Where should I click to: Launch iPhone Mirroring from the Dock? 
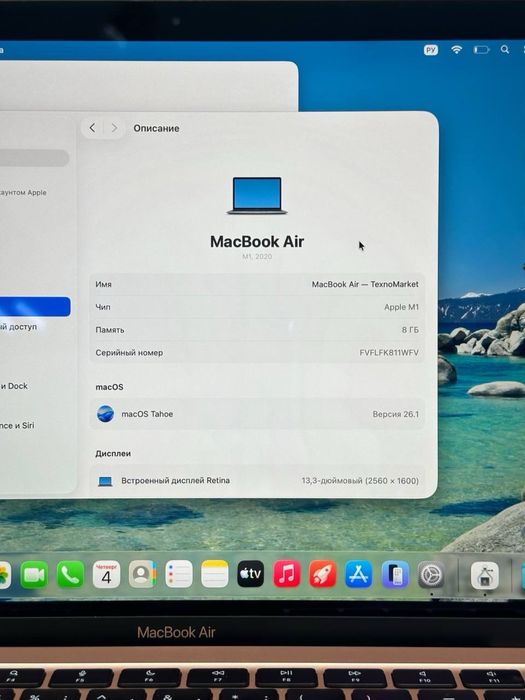pos(395,575)
